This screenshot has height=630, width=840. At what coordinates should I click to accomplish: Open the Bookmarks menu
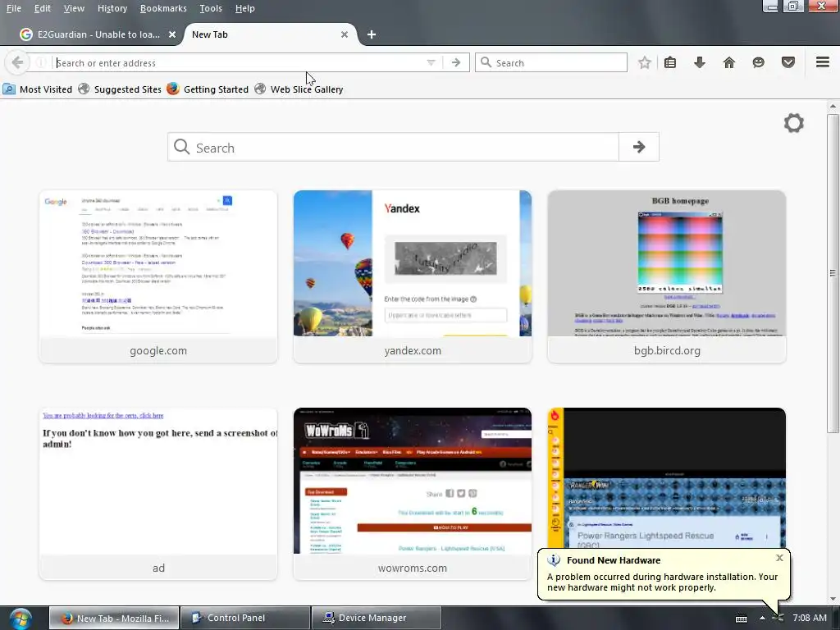(163, 8)
